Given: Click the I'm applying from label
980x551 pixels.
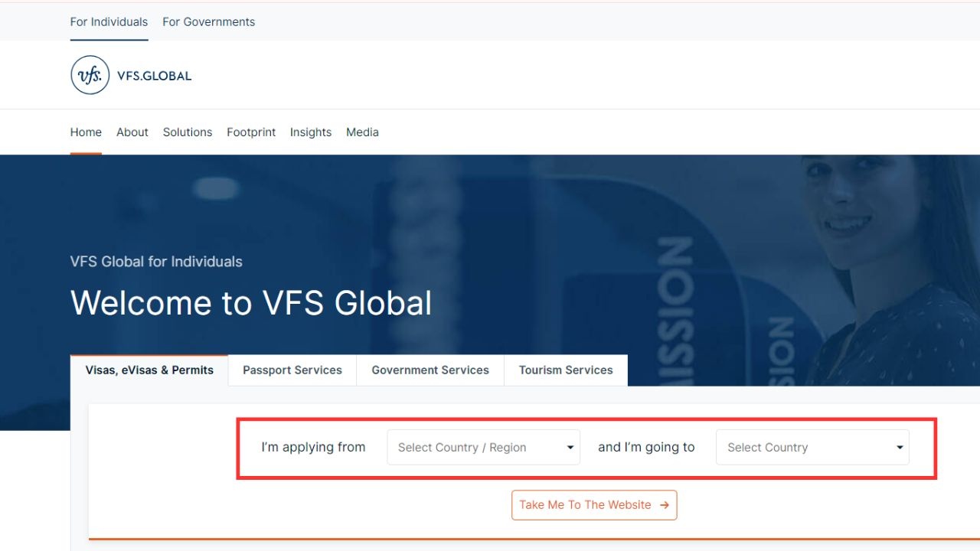Looking at the screenshot, I should [313, 448].
